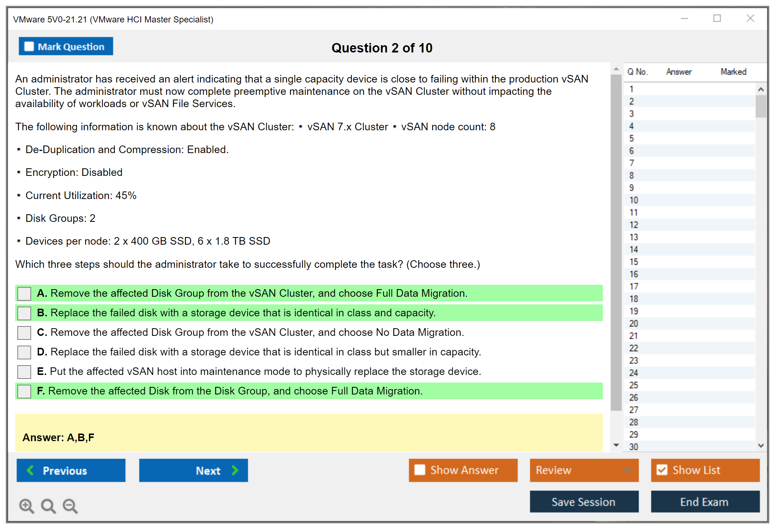The height and width of the screenshot is (532, 778).
Task: Open the Review dropdown arrow
Action: [628, 470]
